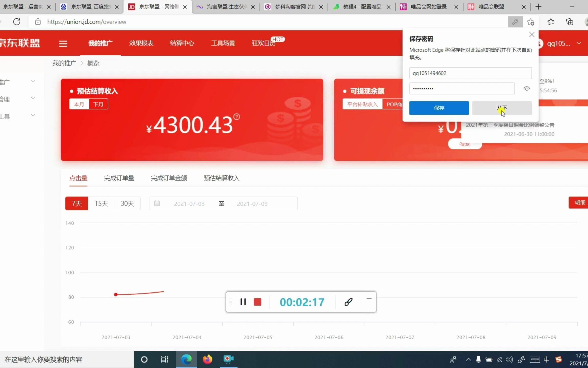Click the Sogou input icon in tray
588x368 pixels.
point(559,360)
